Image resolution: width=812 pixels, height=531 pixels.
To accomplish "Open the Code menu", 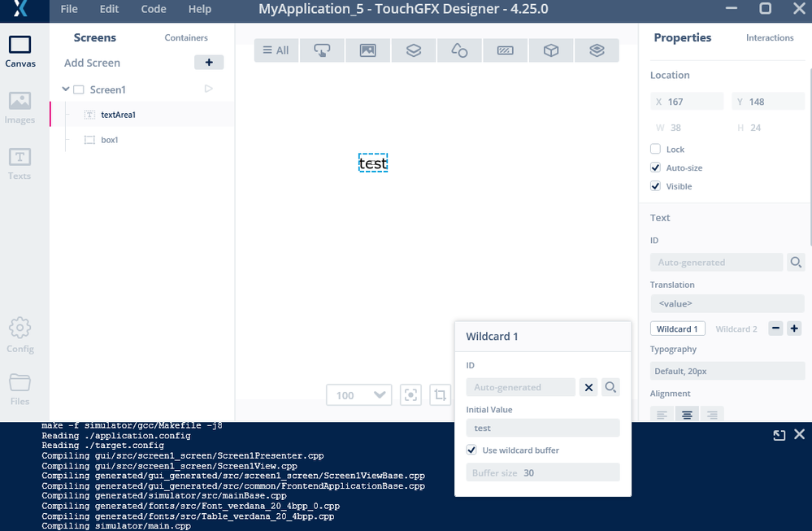I will tap(154, 9).
